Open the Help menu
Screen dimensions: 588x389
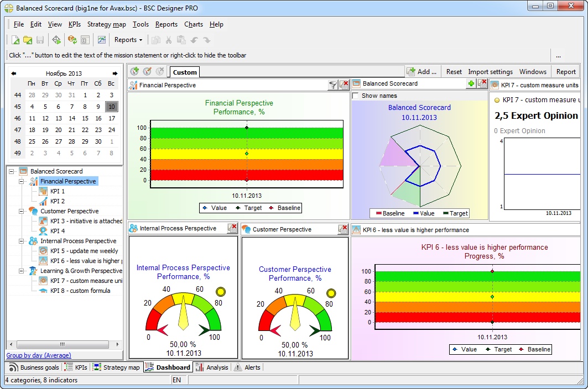(216, 24)
